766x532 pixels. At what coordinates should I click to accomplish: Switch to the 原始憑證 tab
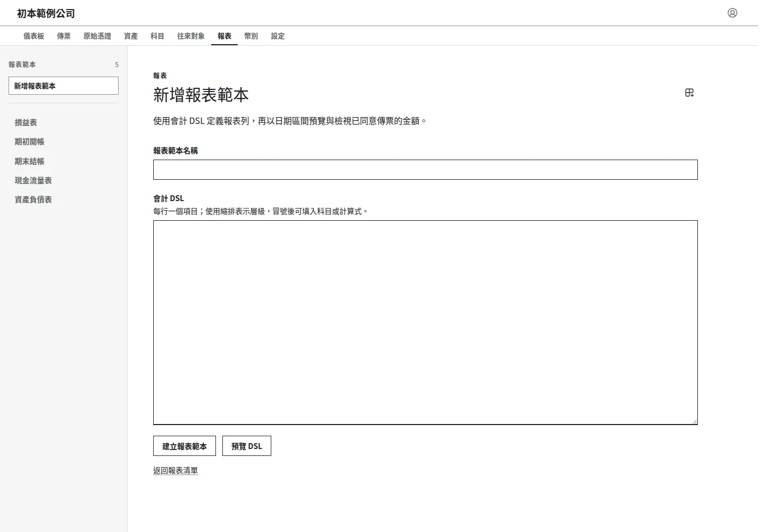click(x=97, y=36)
